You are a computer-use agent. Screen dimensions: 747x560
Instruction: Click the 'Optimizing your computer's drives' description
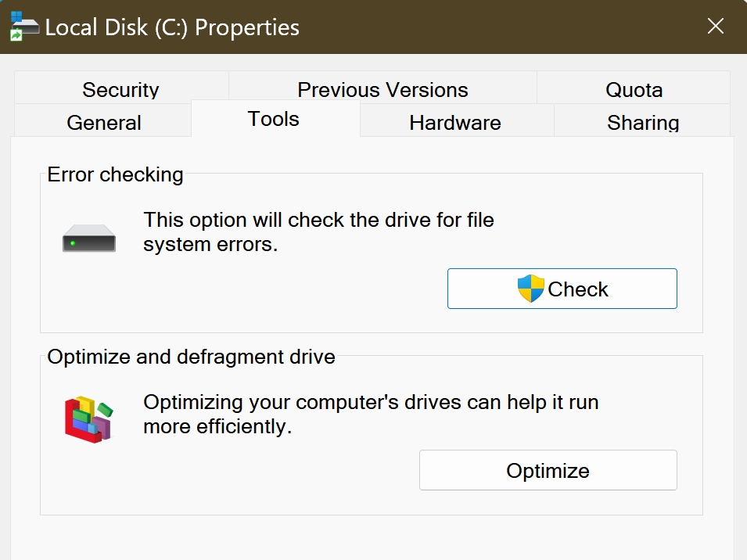[x=370, y=415]
